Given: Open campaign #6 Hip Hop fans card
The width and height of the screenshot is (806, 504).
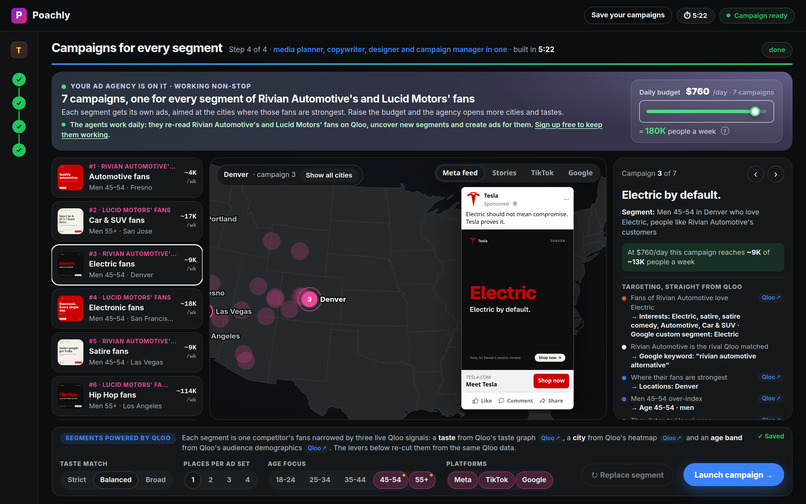Looking at the screenshot, I should tap(127, 396).
